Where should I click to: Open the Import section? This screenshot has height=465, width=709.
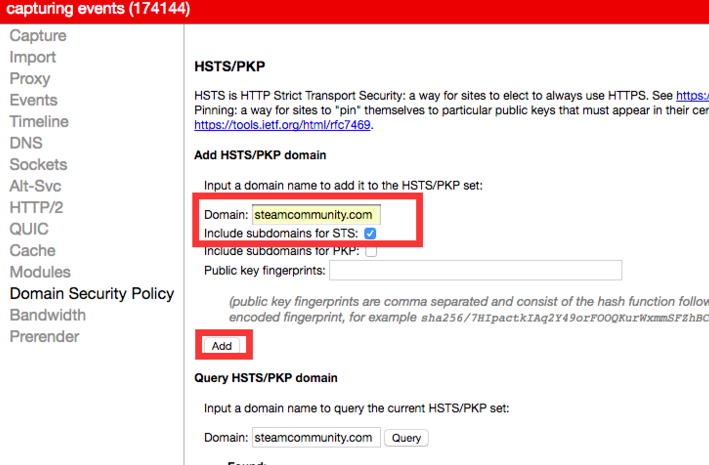tap(33, 57)
